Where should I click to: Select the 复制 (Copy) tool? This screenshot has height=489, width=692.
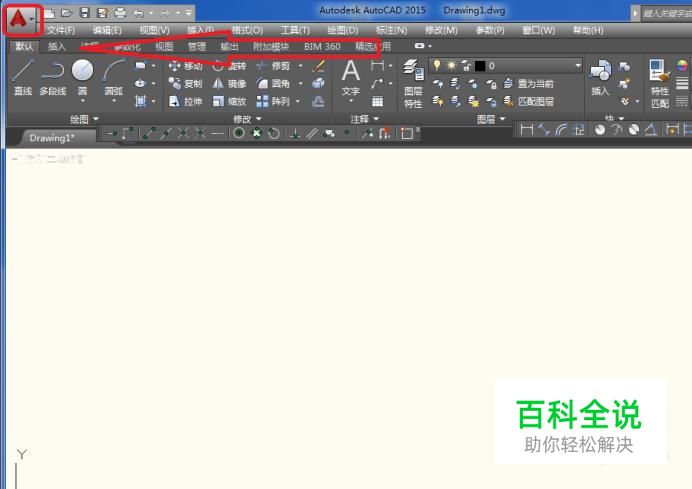coord(185,83)
